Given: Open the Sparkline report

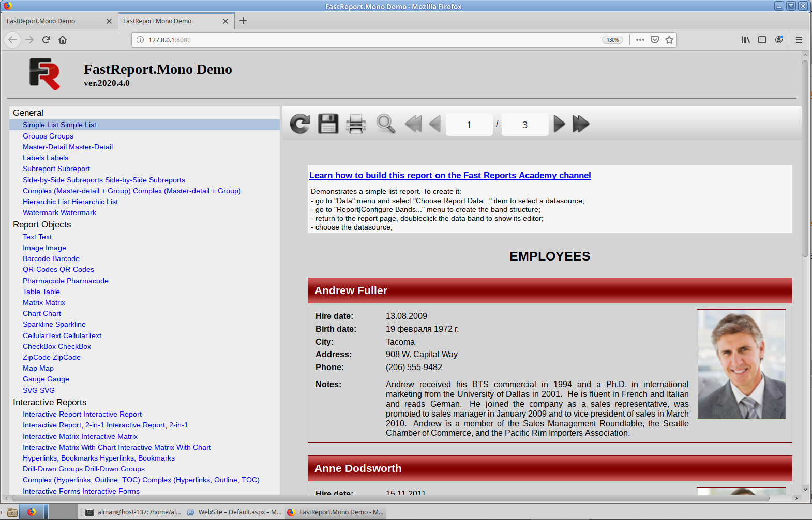Looking at the screenshot, I should 54,324.
